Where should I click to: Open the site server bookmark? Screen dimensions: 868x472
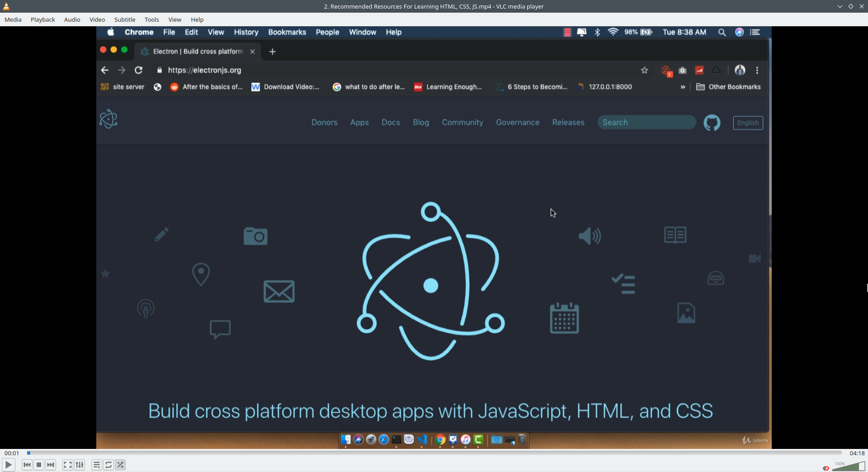[123, 87]
